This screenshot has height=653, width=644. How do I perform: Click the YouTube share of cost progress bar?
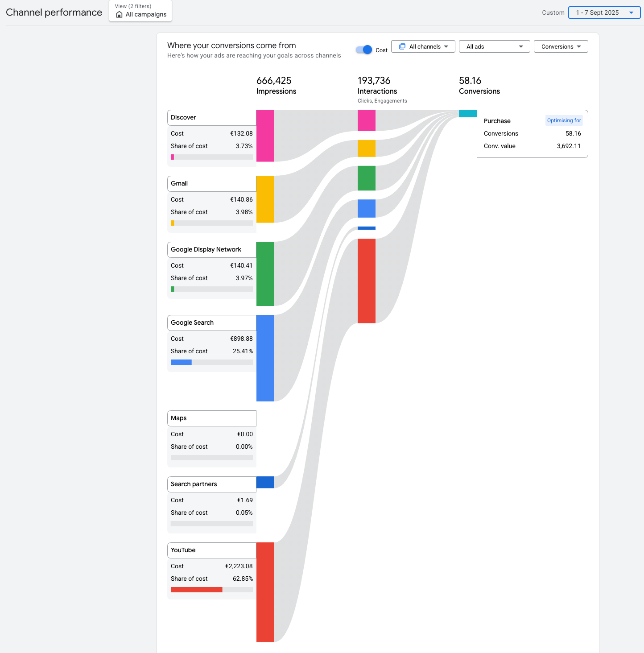pyautogui.click(x=212, y=590)
